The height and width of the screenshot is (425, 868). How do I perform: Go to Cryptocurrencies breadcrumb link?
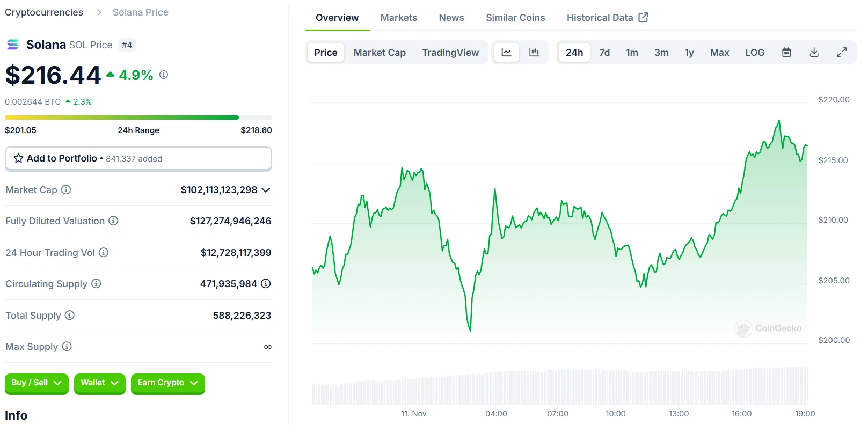(44, 12)
